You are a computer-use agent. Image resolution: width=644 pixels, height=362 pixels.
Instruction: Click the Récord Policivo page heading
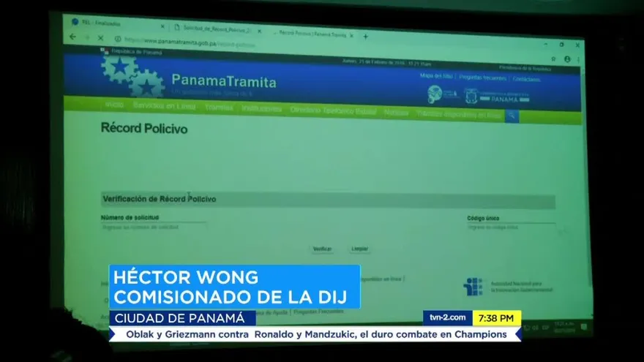pos(144,129)
